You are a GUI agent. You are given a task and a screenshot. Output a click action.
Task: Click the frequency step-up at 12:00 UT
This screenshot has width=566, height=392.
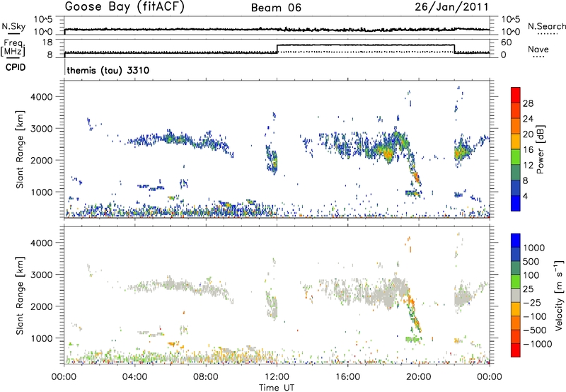pyautogui.click(x=277, y=49)
